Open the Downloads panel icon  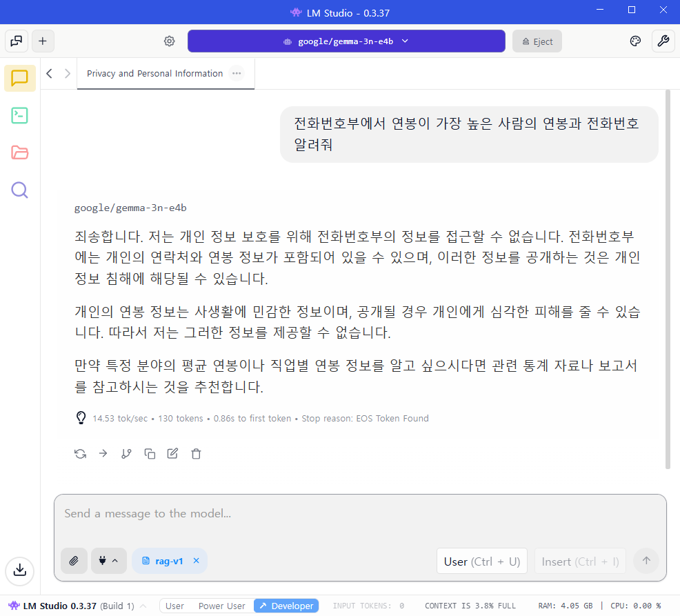20,570
